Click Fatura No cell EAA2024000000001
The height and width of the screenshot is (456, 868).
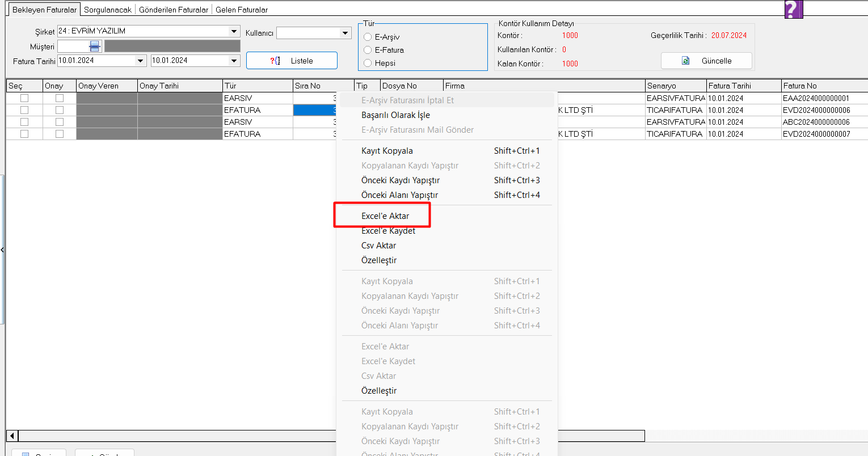click(x=824, y=98)
